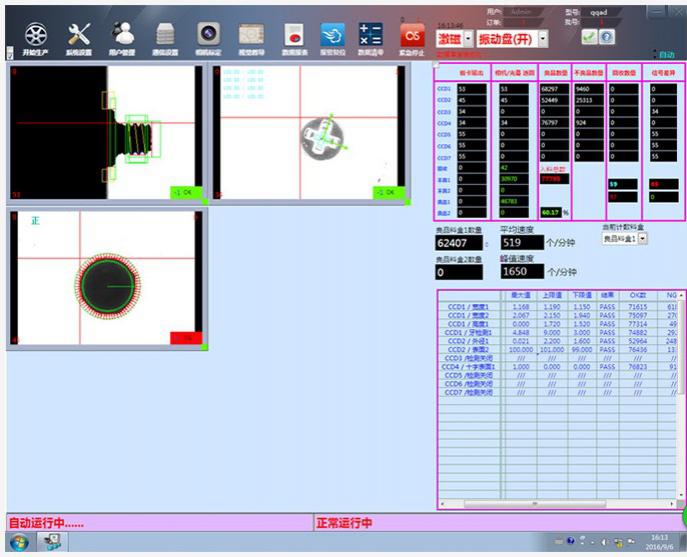
Task: Open the server stack settings icon
Action: pos(165,34)
